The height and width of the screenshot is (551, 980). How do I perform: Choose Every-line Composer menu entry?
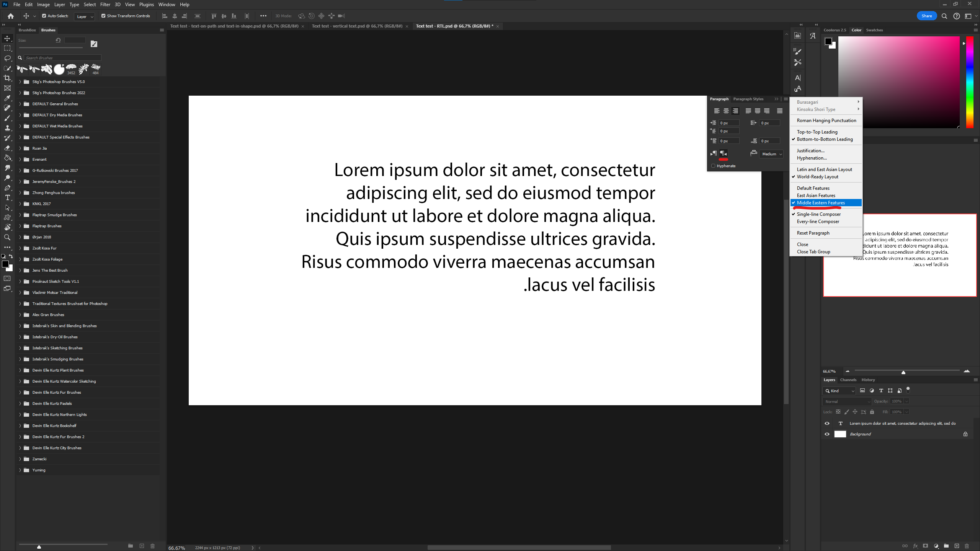click(x=818, y=222)
